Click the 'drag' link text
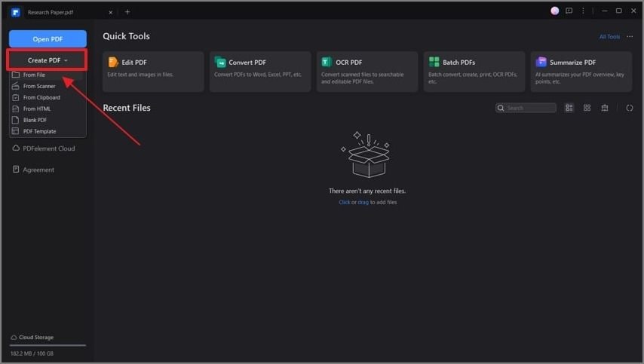 point(363,202)
